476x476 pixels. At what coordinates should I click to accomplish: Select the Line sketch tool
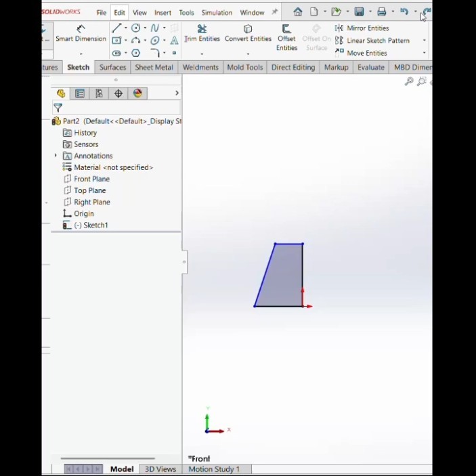click(x=116, y=28)
